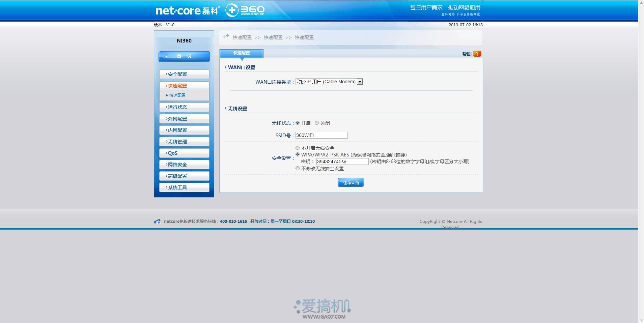The height and width of the screenshot is (323, 644).
Task: Click the vertical page scrollbar
Action: pyautogui.click(x=641, y=161)
